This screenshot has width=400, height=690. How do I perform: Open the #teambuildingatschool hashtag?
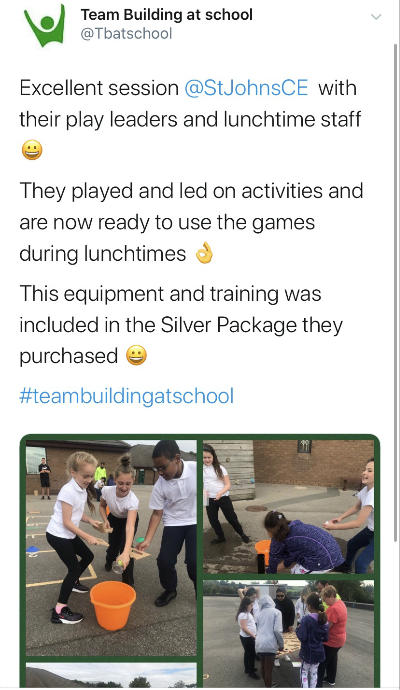point(126,396)
